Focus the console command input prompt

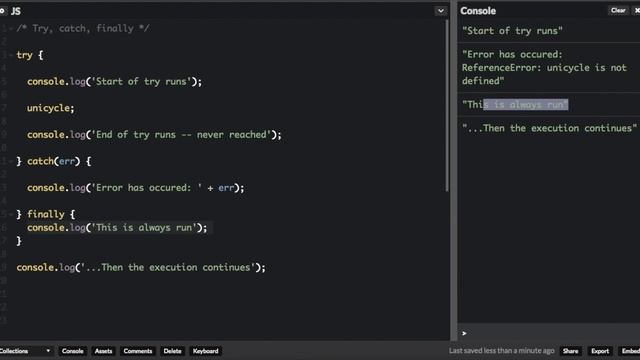(549, 333)
